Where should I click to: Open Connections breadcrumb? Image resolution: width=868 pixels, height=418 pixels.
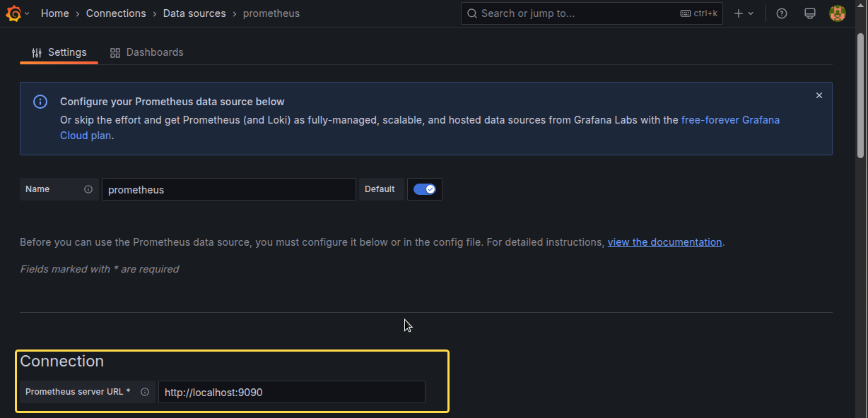click(116, 13)
